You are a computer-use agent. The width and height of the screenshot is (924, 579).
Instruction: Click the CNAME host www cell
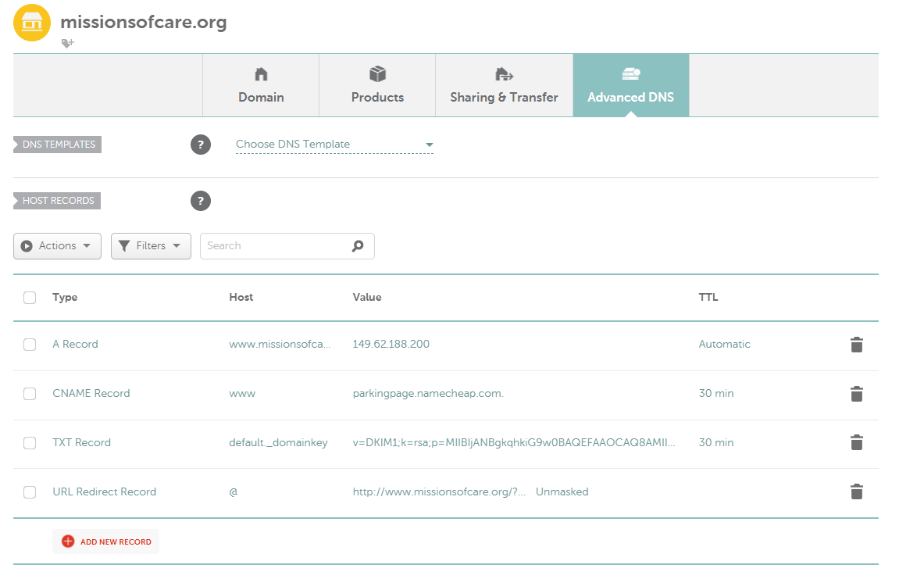pos(242,393)
